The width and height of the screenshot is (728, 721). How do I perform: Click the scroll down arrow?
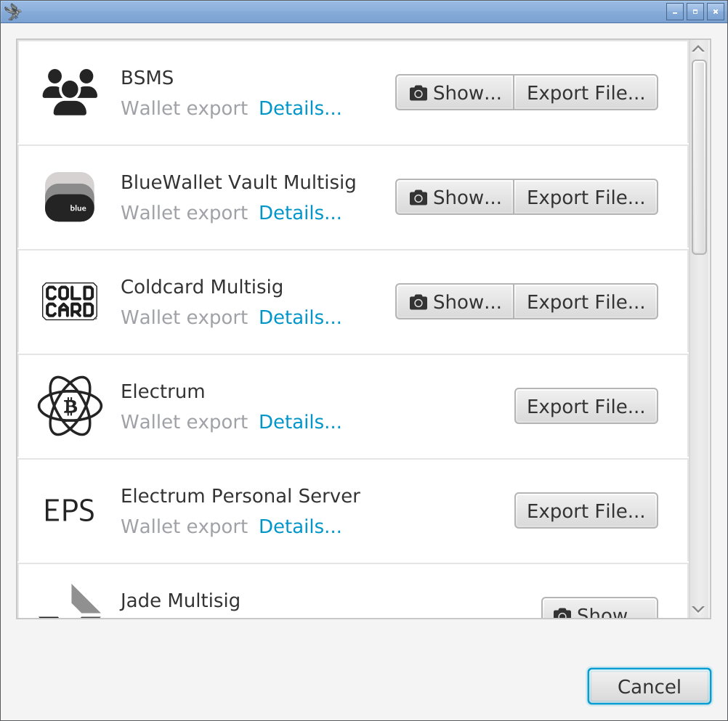pos(698,609)
